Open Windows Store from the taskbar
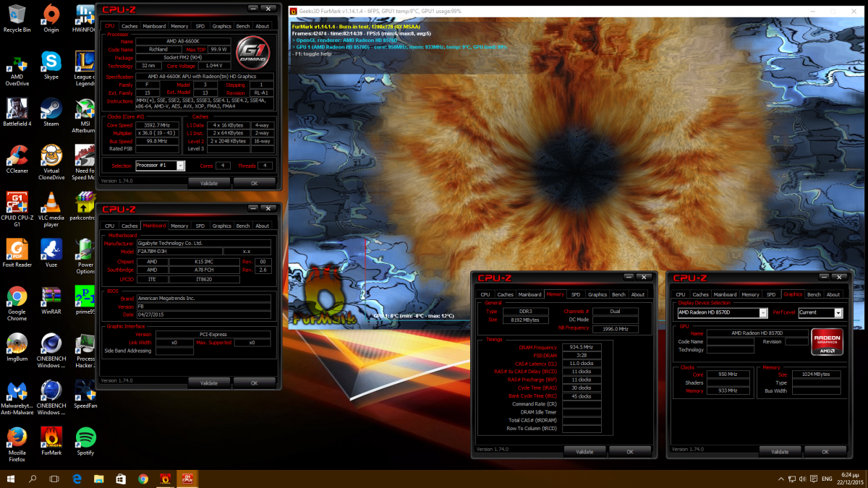This screenshot has width=868, height=488. pyautogui.click(x=121, y=479)
